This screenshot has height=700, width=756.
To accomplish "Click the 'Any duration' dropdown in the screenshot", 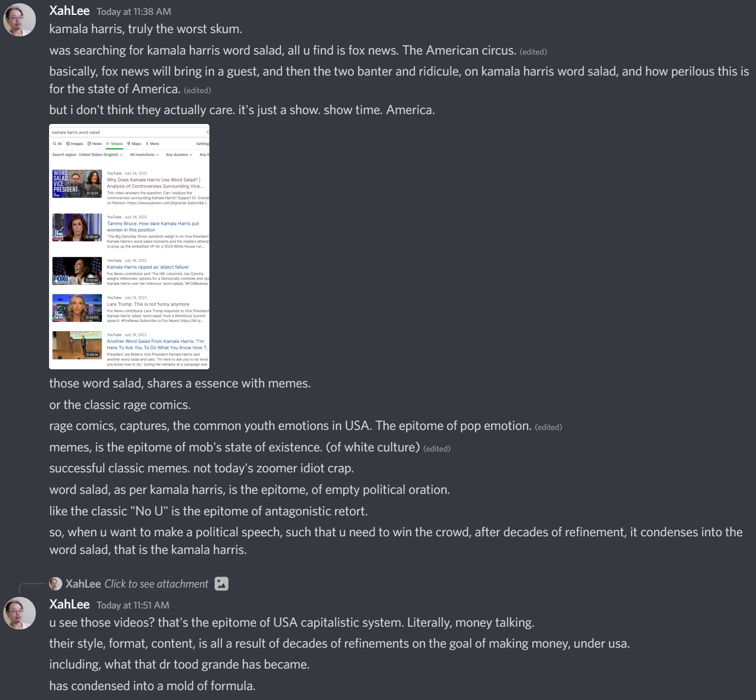I will tap(179, 155).
